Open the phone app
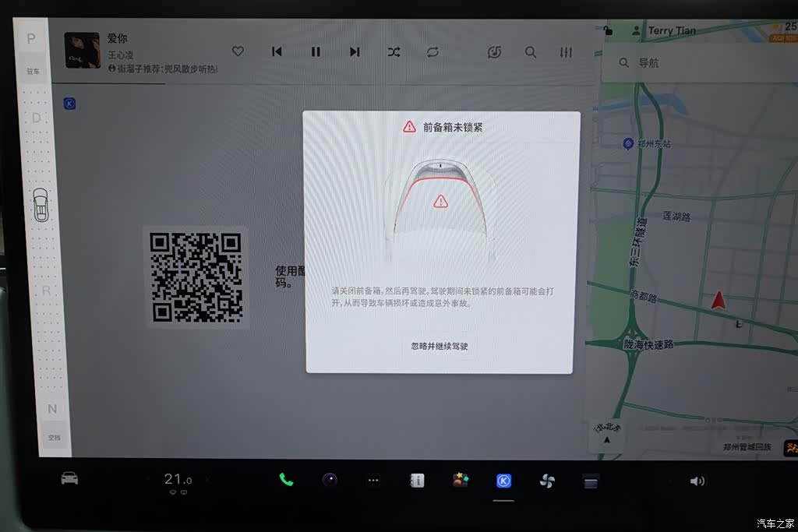This screenshot has width=798, height=532. click(x=286, y=479)
